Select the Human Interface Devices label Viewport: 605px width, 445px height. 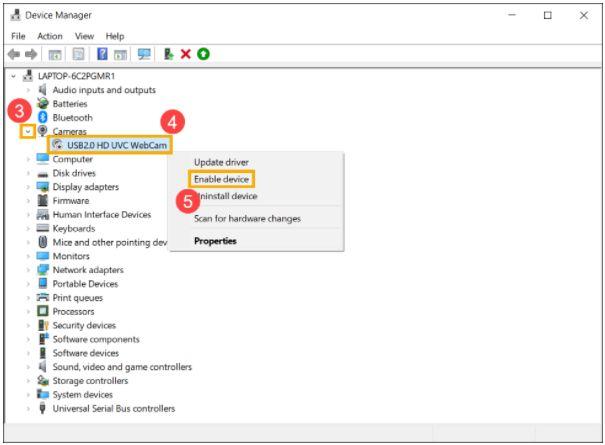[x=102, y=215]
